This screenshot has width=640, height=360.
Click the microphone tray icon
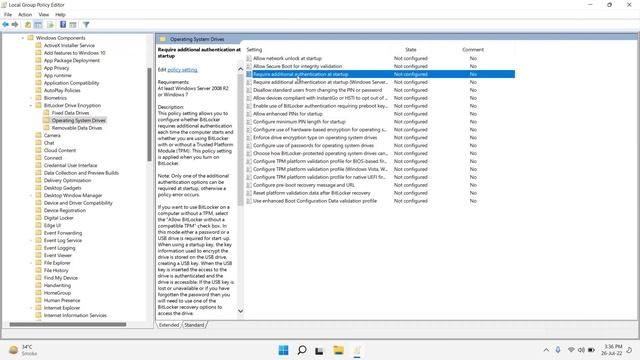(558, 350)
